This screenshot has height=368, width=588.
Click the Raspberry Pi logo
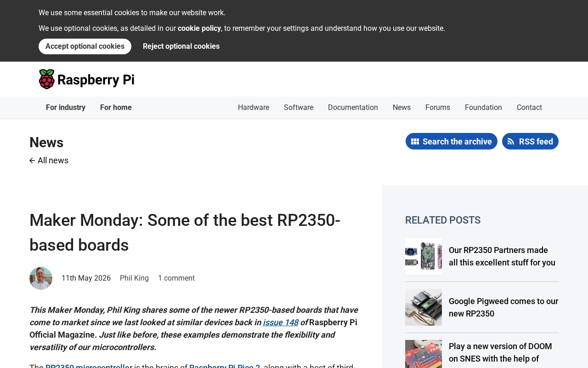click(86, 79)
